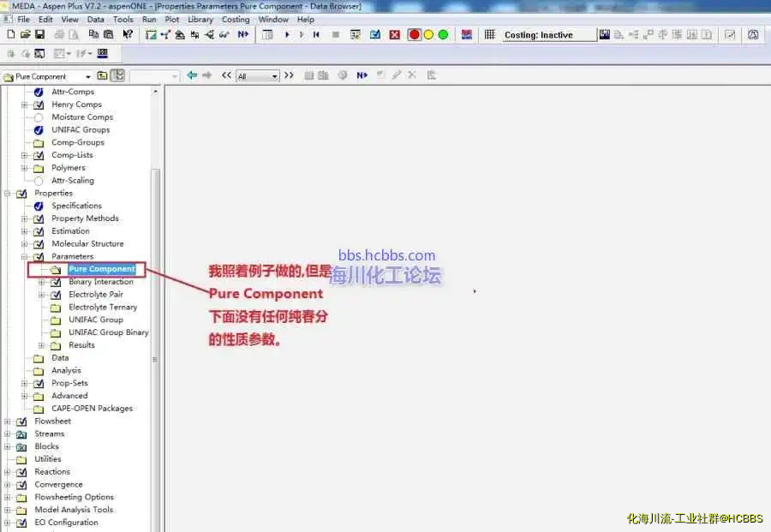Click the Next (N→) button in main toolbar
The width and height of the screenshot is (771, 532).
243,34
